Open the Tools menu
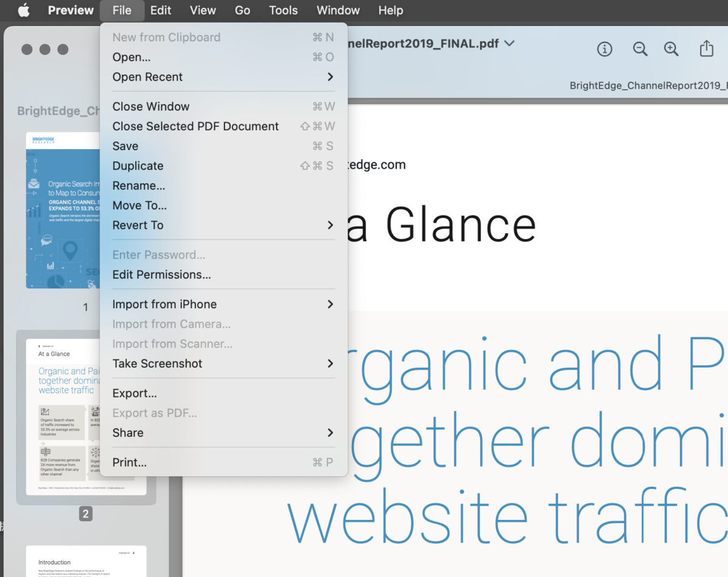728x577 pixels. click(283, 10)
